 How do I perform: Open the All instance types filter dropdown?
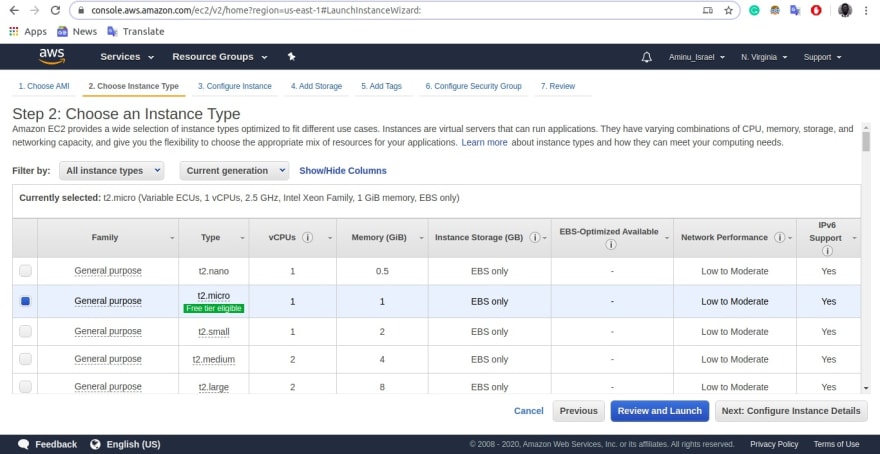112,171
